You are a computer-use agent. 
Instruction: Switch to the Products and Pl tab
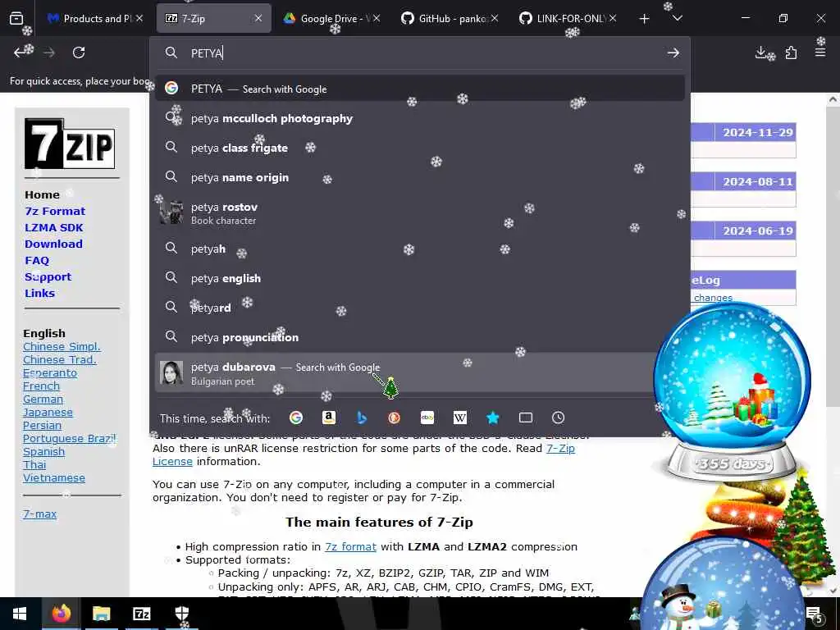tap(95, 18)
